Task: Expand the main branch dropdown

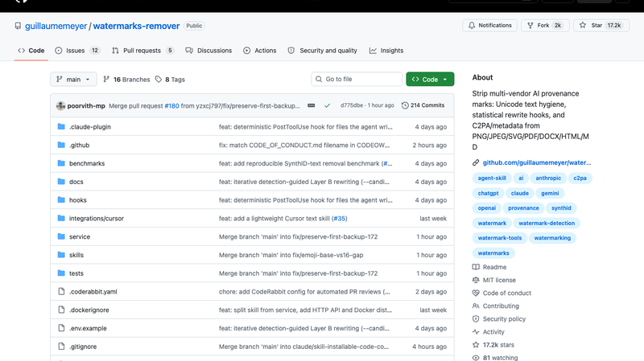Action: click(73, 79)
